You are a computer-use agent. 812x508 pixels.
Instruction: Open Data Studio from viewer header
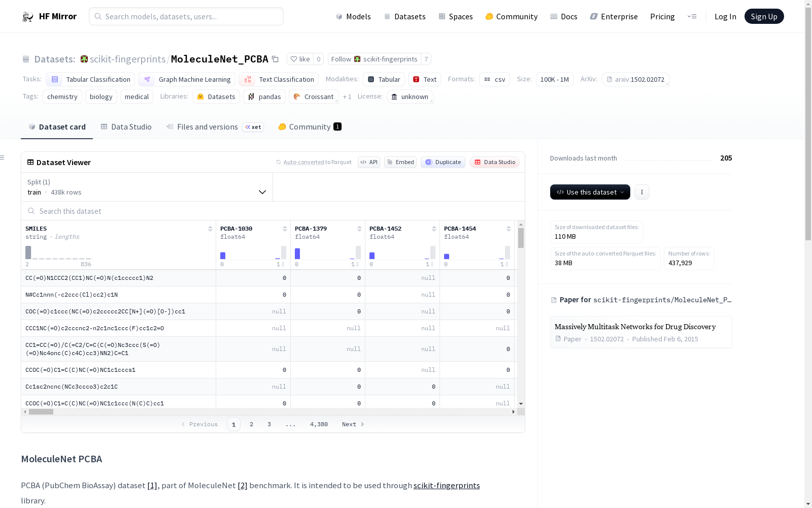tap(495, 162)
